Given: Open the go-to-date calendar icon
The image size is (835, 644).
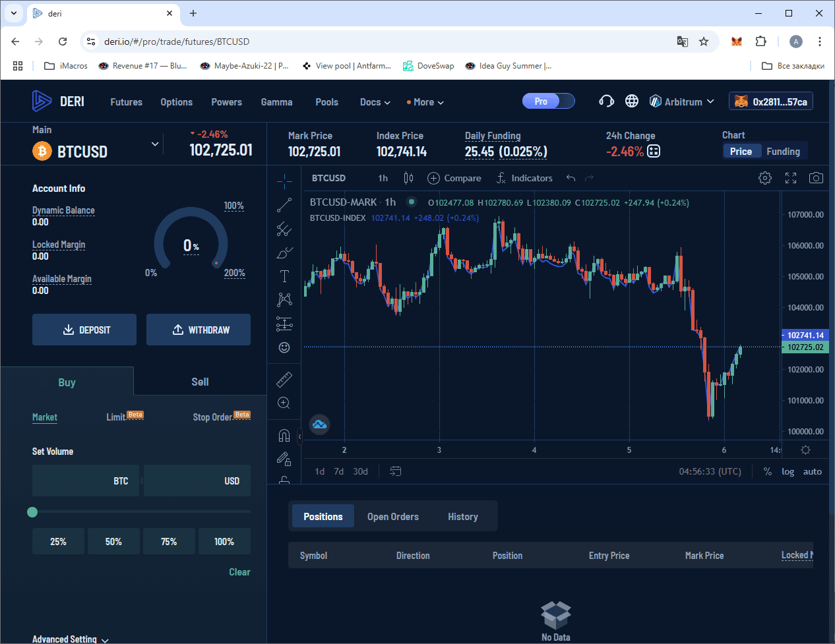Looking at the screenshot, I should click(x=396, y=471).
